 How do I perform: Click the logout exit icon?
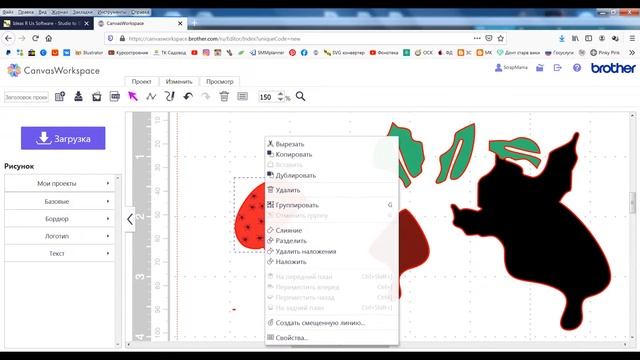(558, 68)
